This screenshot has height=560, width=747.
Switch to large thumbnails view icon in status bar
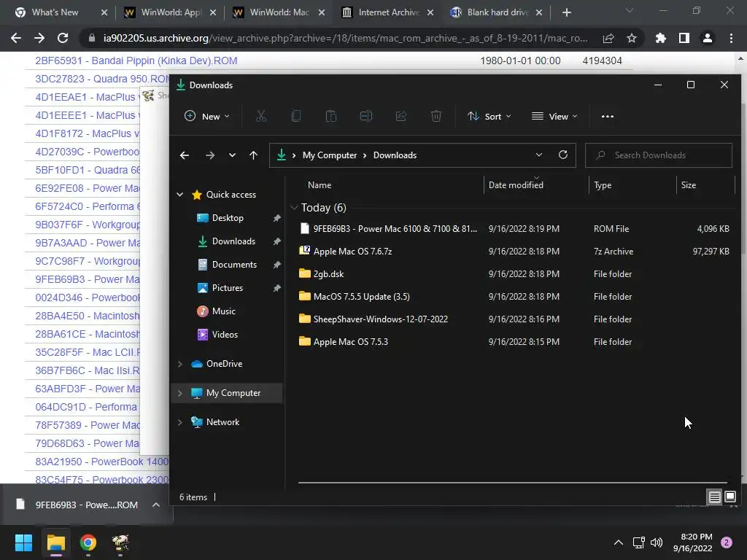coord(729,497)
